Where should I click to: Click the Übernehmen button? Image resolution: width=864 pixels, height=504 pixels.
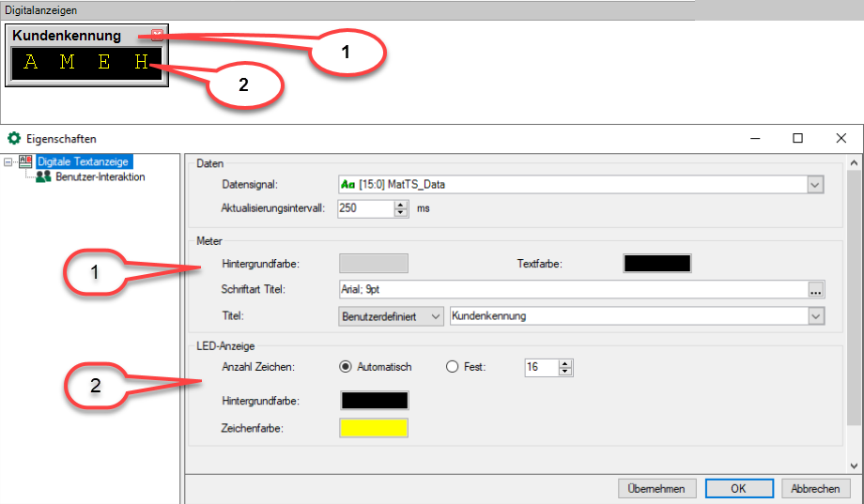pos(656,489)
